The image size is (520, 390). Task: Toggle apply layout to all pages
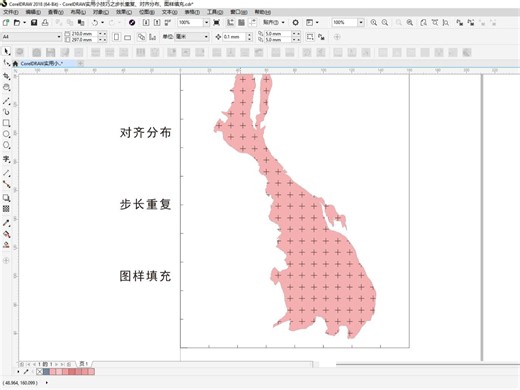(142, 37)
